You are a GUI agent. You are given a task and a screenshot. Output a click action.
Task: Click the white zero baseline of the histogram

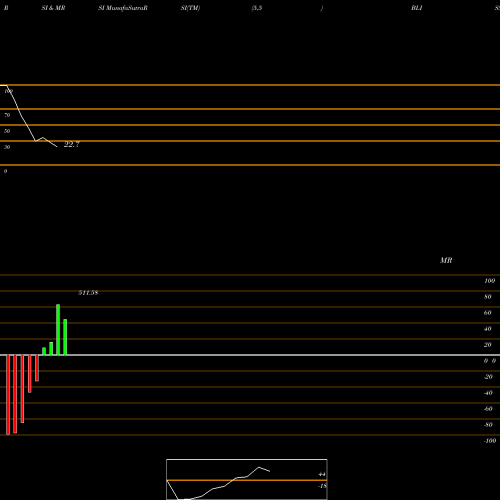point(250,355)
